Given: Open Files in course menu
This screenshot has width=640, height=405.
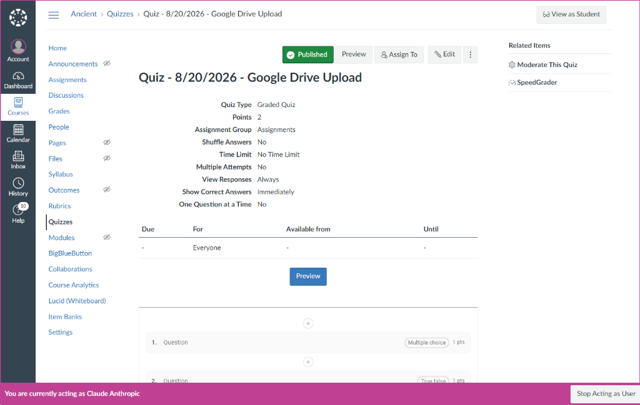Looking at the screenshot, I should tap(55, 159).
